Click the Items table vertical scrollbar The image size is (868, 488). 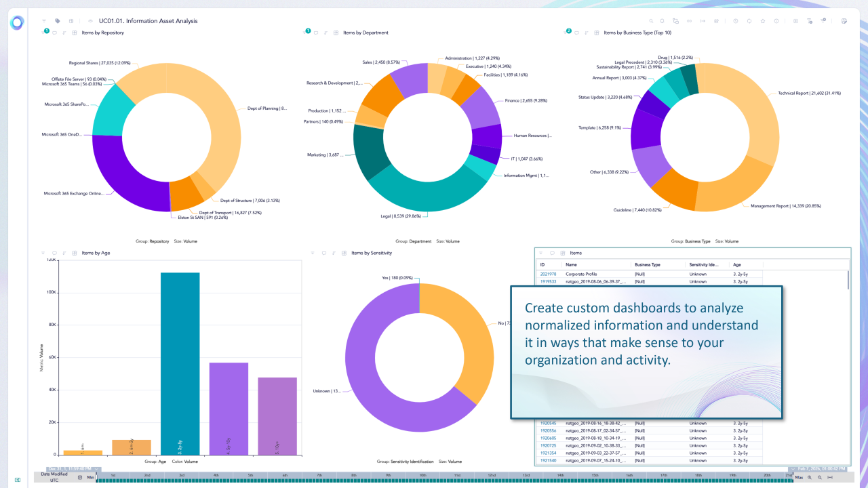848,280
